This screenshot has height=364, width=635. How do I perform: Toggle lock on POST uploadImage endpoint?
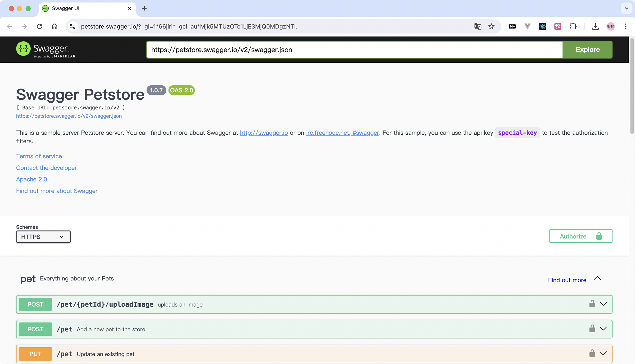(592, 304)
